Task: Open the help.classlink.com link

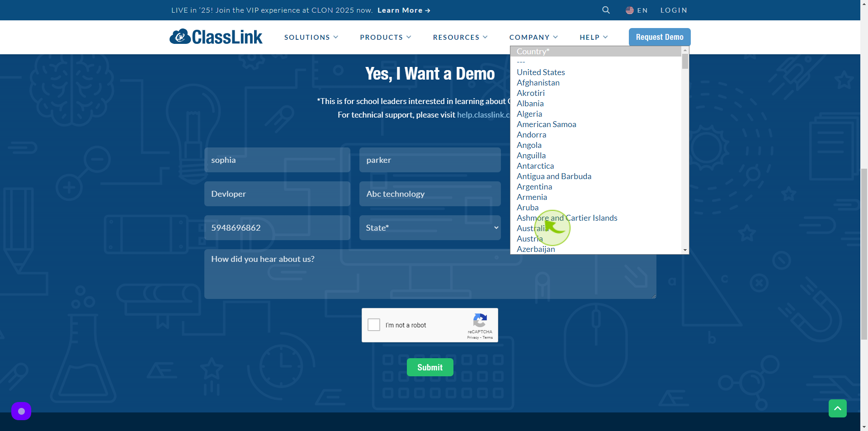Action: click(x=483, y=115)
